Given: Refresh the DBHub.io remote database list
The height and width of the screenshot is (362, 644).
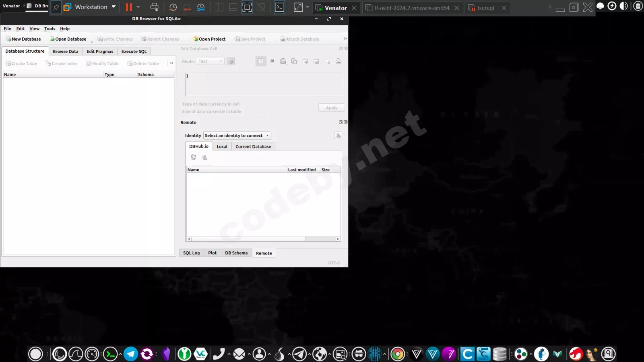Looking at the screenshot, I should point(193,157).
